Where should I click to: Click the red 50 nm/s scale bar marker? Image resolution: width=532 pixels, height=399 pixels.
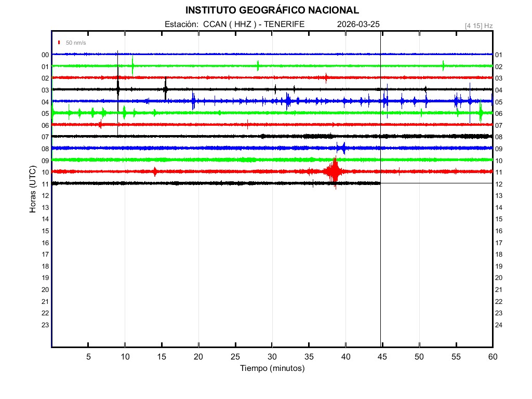pos(60,43)
